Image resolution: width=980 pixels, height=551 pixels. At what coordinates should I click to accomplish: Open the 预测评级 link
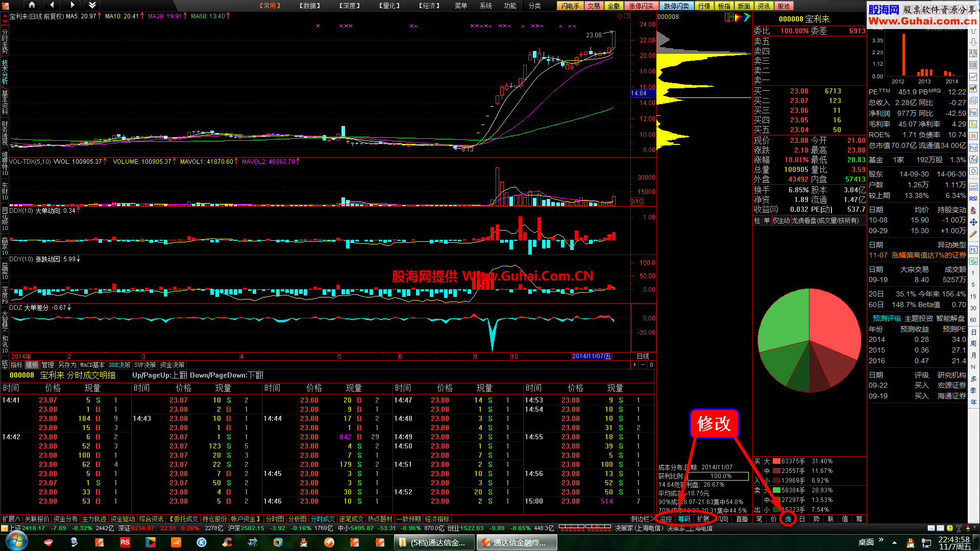[887, 318]
